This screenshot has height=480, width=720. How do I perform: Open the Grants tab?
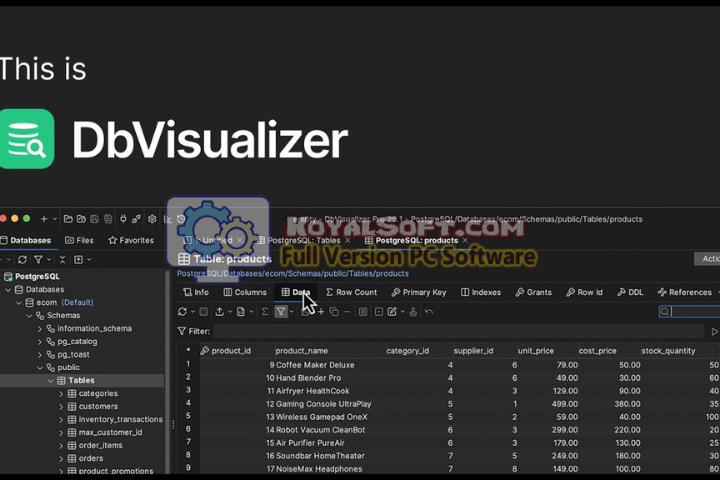tap(534, 292)
